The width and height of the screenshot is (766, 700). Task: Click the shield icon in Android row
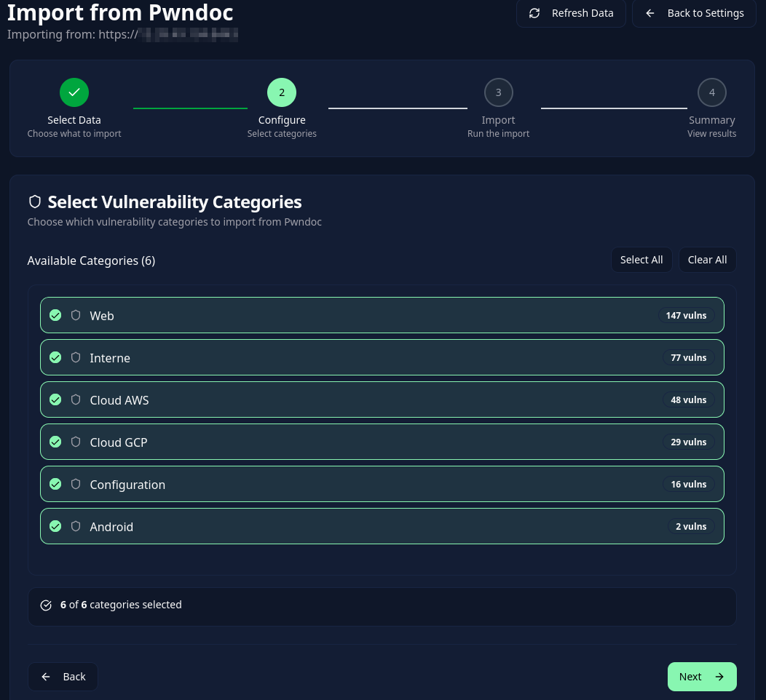[x=76, y=526]
